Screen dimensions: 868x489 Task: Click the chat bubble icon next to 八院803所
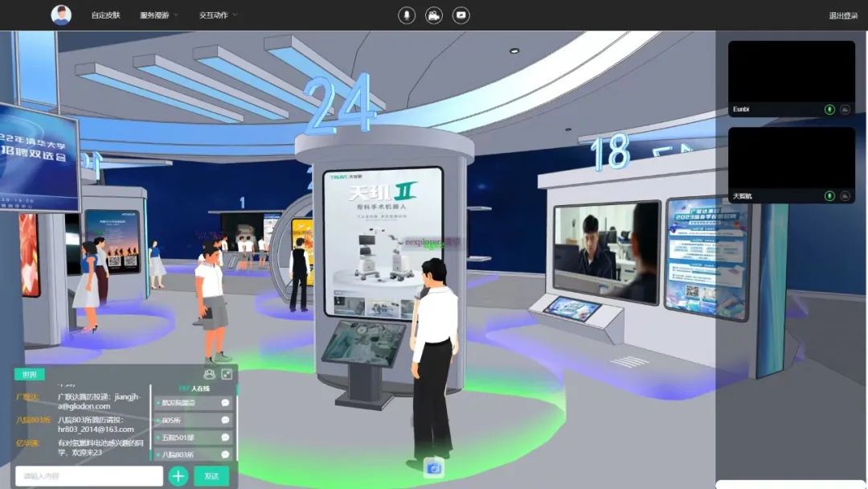(x=225, y=455)
